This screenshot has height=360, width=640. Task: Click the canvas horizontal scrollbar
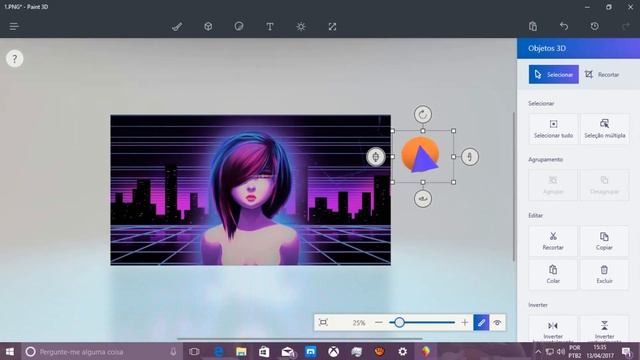[300, 338]
